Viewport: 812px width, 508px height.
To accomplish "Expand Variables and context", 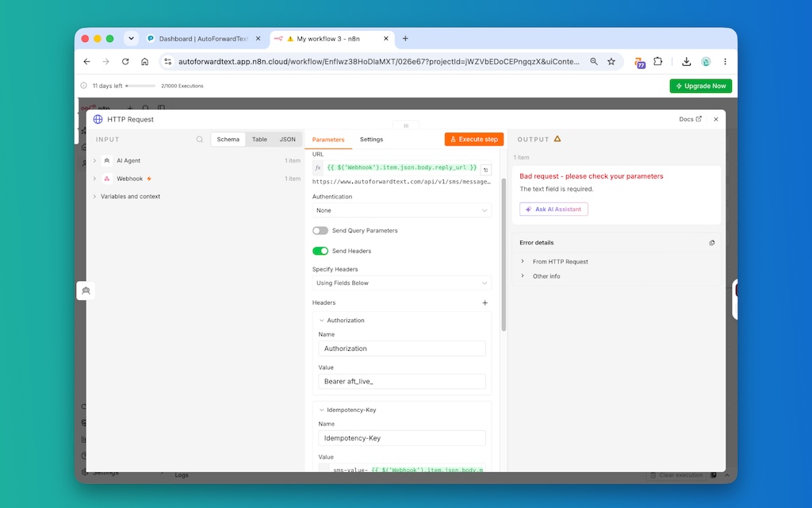I will tap(95, 197).
